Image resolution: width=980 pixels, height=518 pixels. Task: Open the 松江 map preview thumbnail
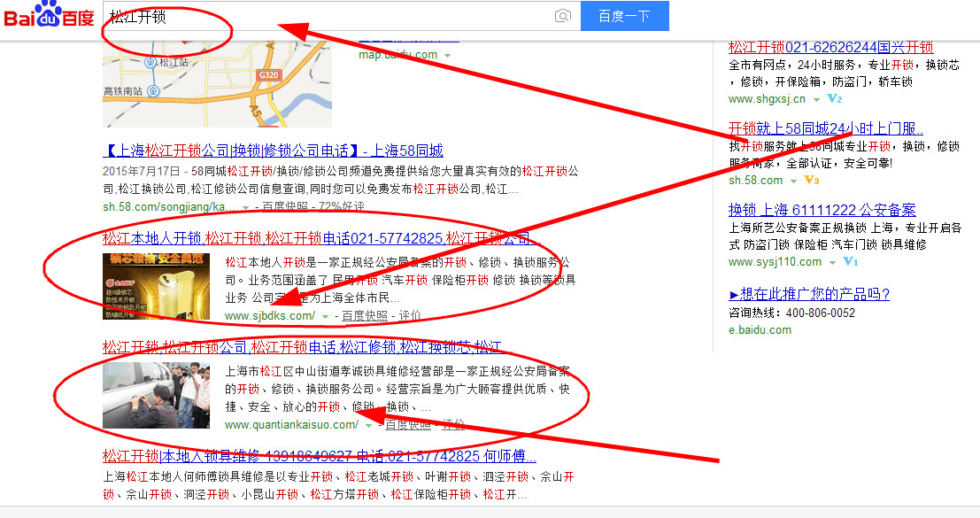tap(218, 84)
